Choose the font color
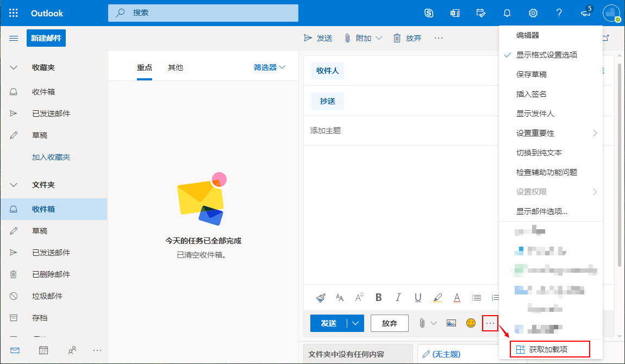The height and width of the screenshot is (364, 625). coord(457,298)
